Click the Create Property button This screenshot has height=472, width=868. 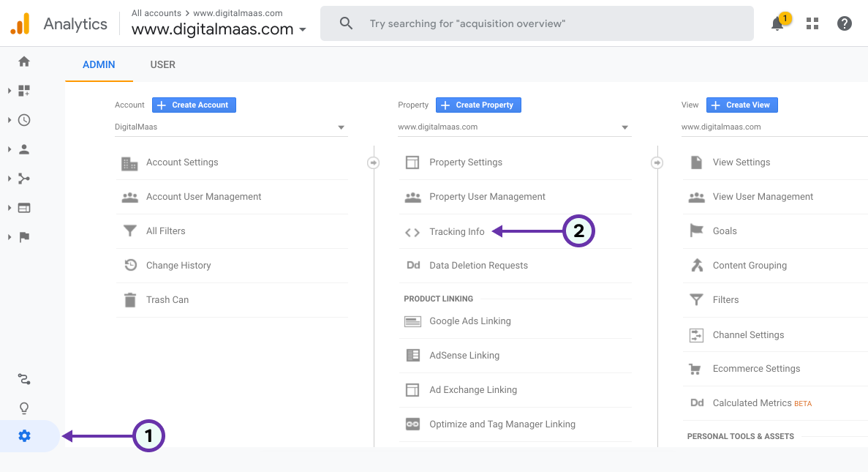click(478, 105)
